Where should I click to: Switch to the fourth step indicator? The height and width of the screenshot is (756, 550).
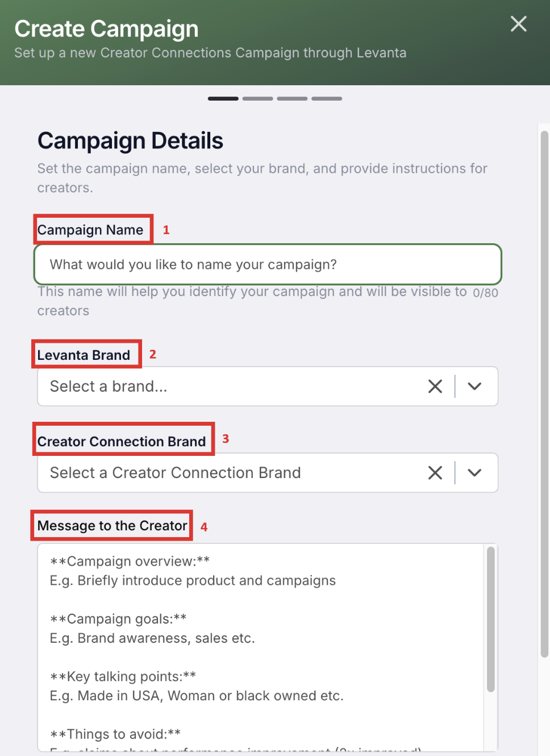point(327,99)
